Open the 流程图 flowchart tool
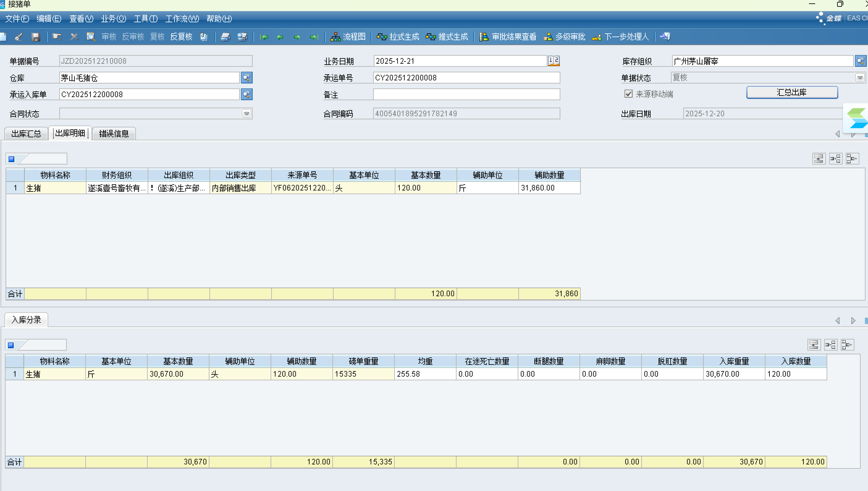 (x=348, y=37)
